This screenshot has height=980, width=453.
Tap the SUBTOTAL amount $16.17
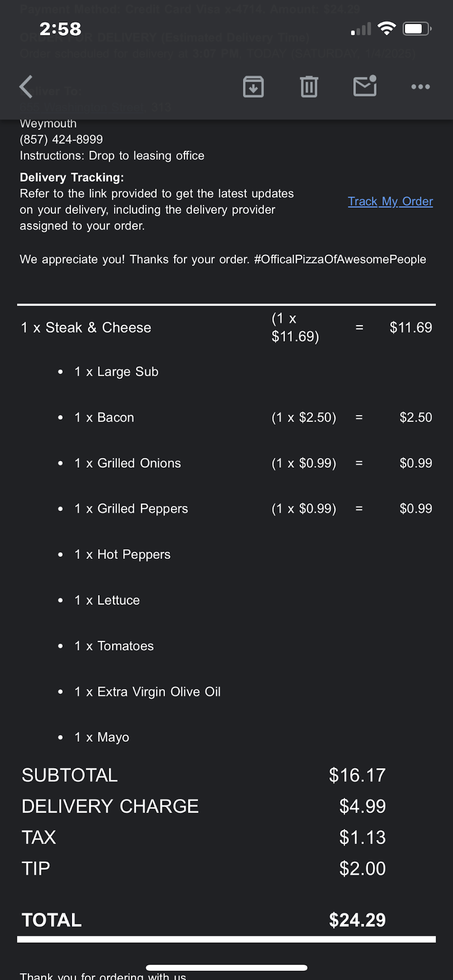tap(357, 775)
